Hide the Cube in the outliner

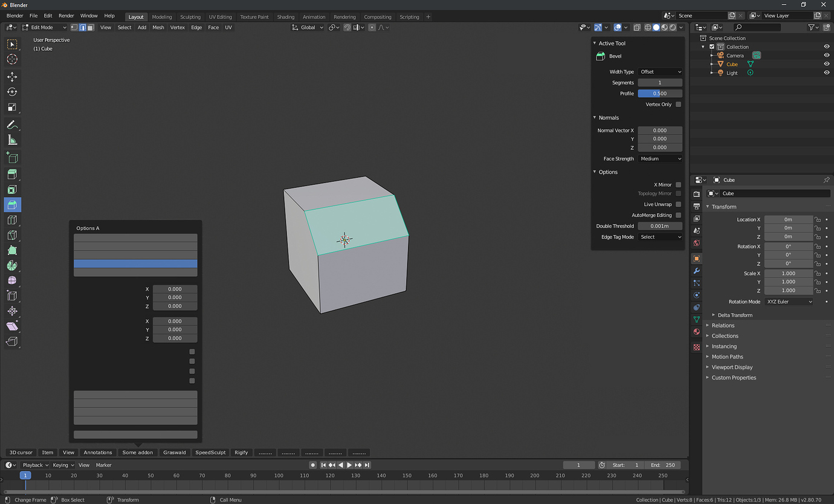(x=826, y=64)
